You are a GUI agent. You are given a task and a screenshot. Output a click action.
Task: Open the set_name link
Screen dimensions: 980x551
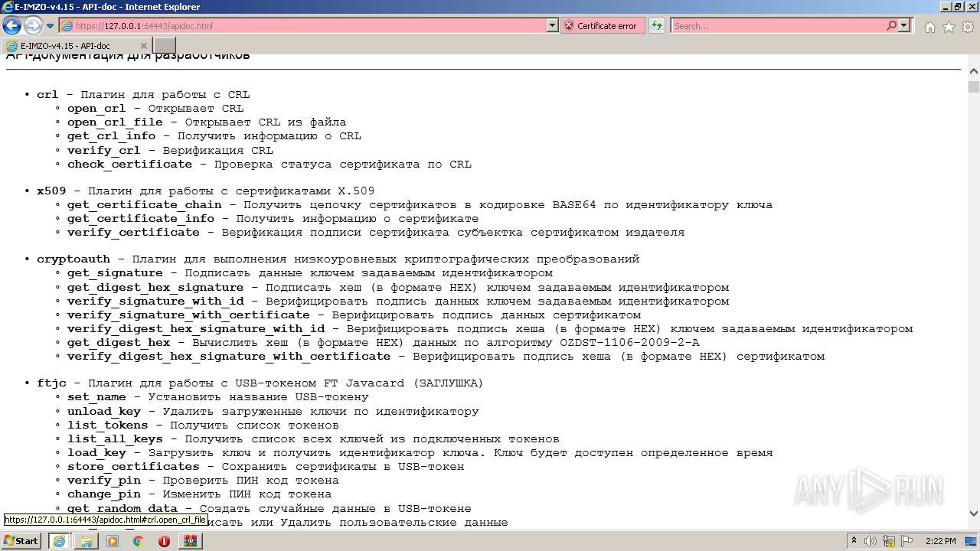click(x=96, y=397)
